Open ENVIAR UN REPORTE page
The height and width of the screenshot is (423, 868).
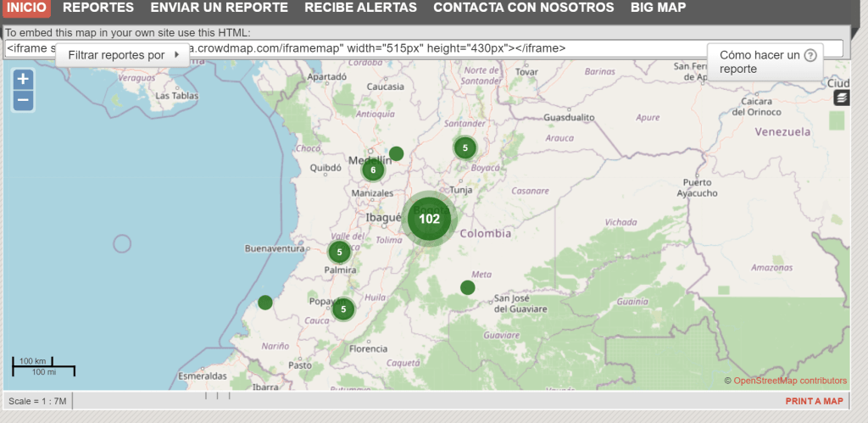(x=219, y=8)
